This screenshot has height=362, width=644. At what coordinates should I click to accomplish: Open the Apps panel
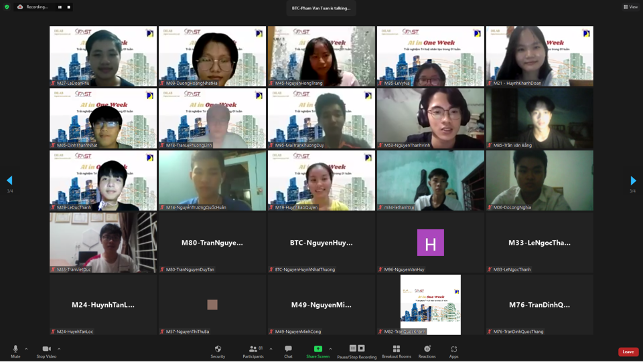click(x=453, y=351)
